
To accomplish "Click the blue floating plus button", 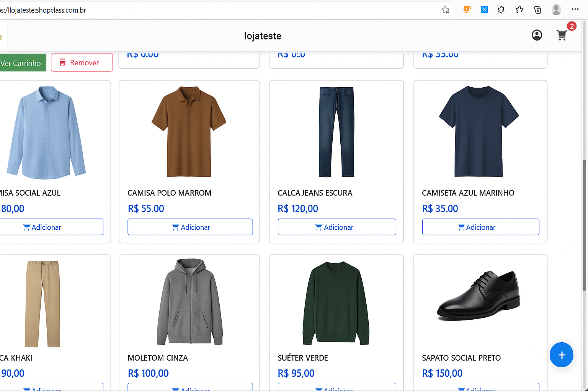I will pos(561,355).
